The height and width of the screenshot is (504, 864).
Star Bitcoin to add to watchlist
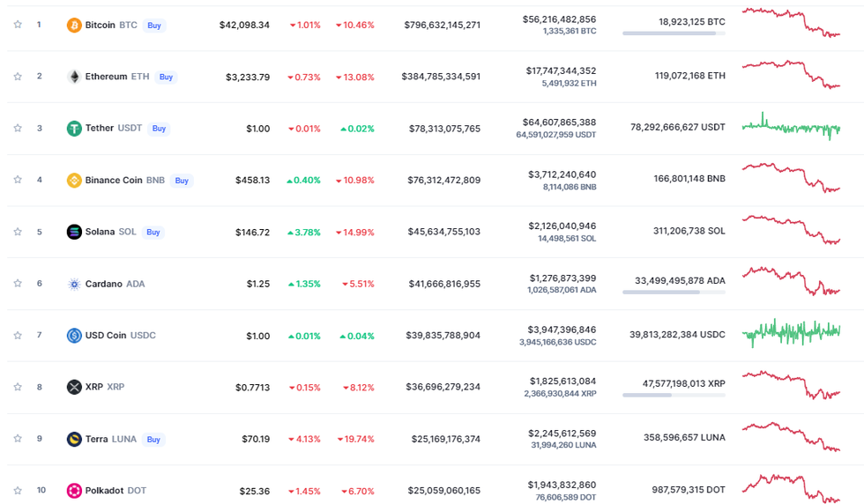pyautogui.click(x=18, y=25)
